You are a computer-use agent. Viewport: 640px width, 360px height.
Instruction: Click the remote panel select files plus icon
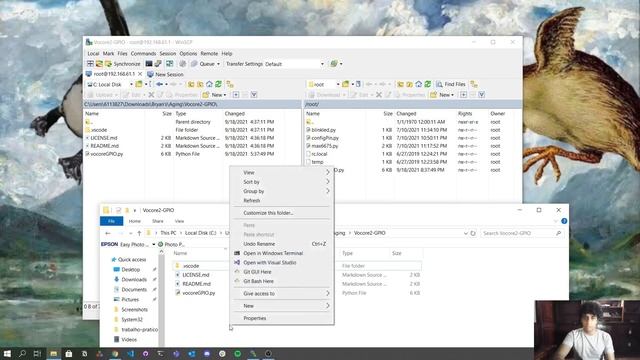[x=464, y=95]
